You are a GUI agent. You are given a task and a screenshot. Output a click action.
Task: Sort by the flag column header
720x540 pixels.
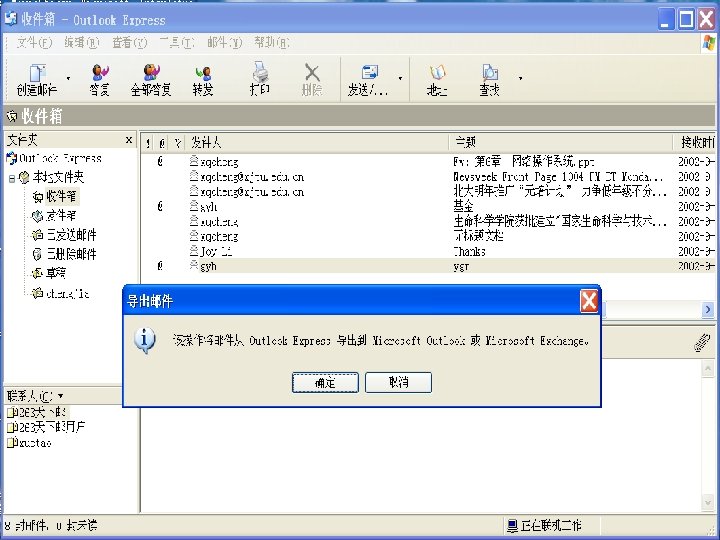[x=177, y=143]
